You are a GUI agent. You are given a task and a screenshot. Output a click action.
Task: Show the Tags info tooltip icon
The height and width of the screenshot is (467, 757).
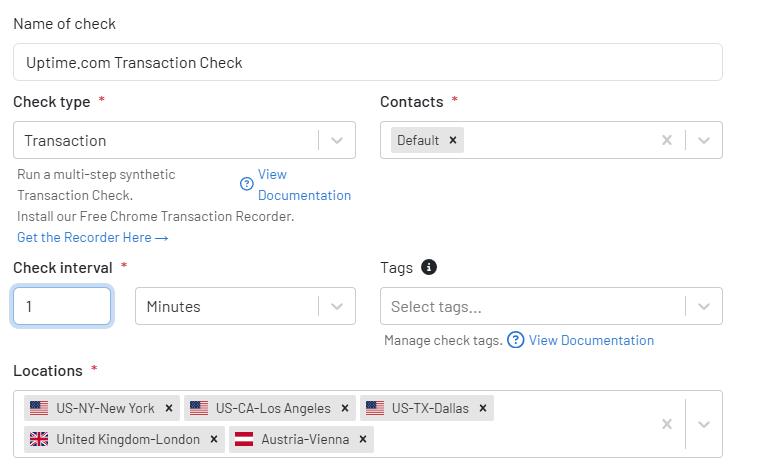point(429,267)
